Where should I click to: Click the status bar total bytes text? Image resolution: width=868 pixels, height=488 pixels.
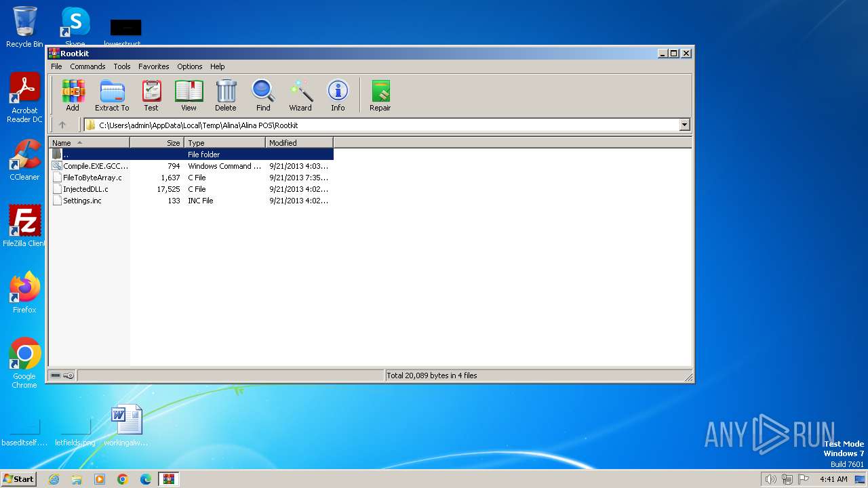click(432, 375)
